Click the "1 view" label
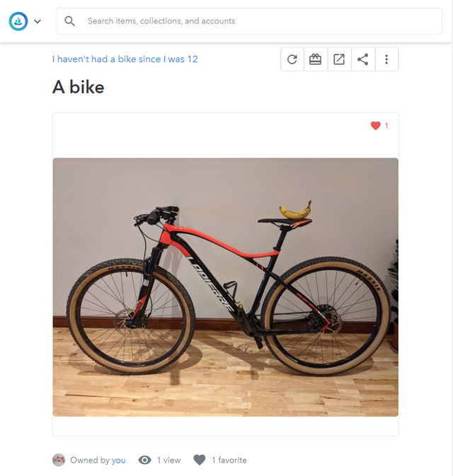The height and width of the screenshot is (476, 453). (x=169, y=460)
